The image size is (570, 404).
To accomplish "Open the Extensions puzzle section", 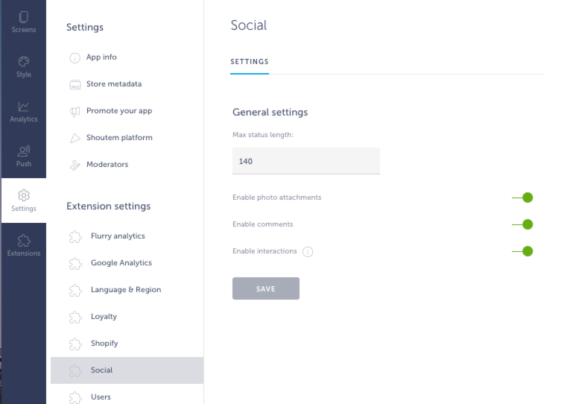I will (24, 245).
